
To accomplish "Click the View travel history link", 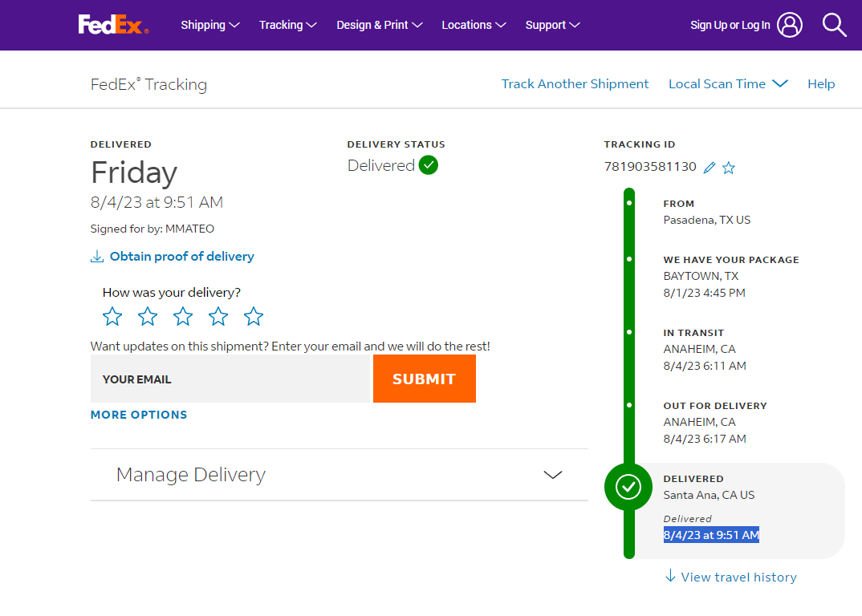I will point(730,577).
